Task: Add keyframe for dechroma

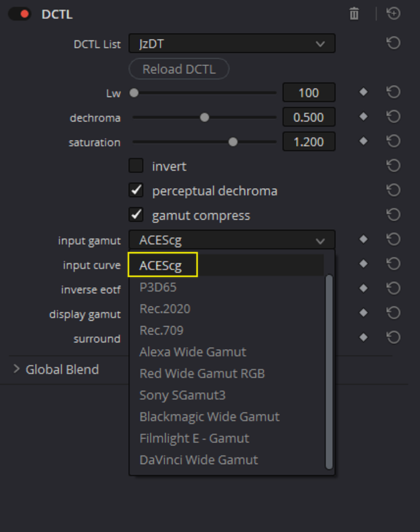Action: point(364,117)
